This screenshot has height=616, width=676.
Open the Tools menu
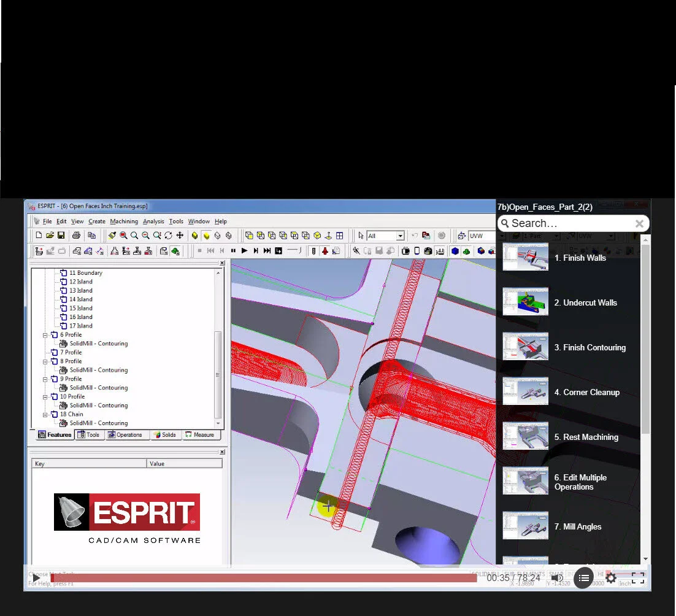point(176,221)
